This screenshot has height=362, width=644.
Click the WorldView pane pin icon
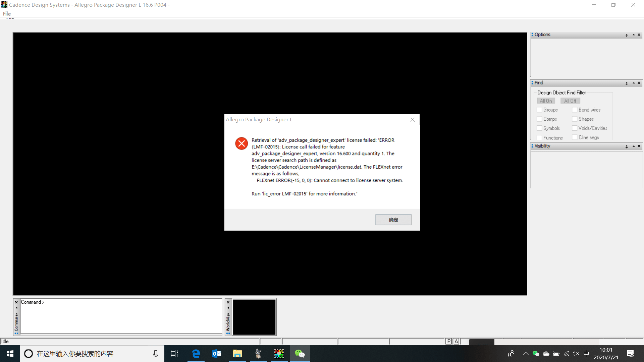click(x=228, y=315)
